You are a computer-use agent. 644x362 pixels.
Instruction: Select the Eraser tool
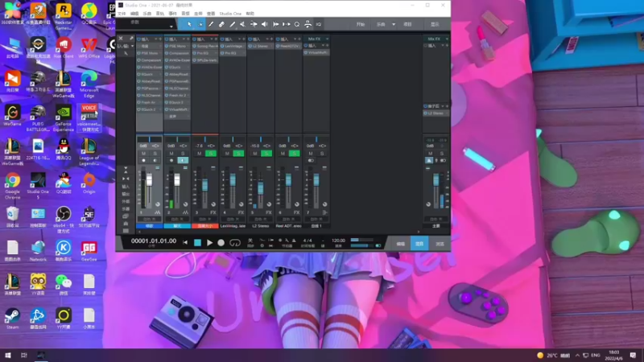pos(221,24)
